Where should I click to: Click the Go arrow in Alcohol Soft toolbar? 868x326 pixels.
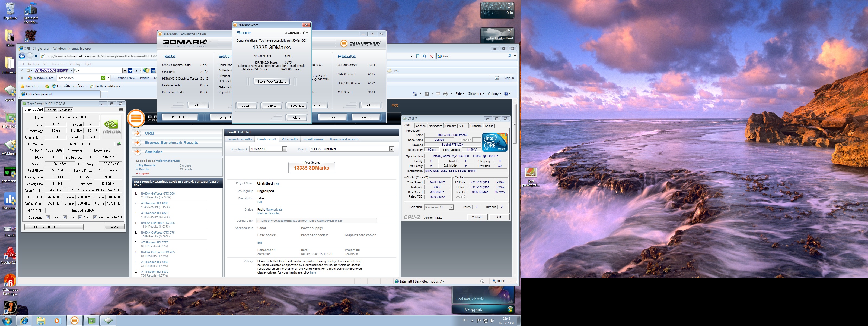[130, 71]
